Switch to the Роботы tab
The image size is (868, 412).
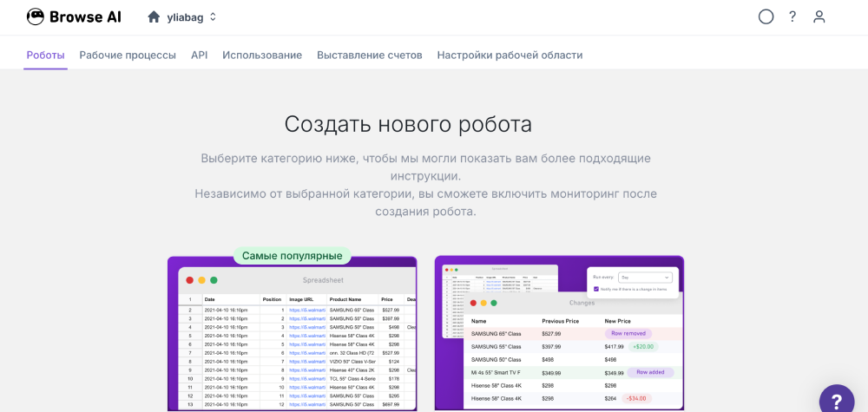point(45,56)
